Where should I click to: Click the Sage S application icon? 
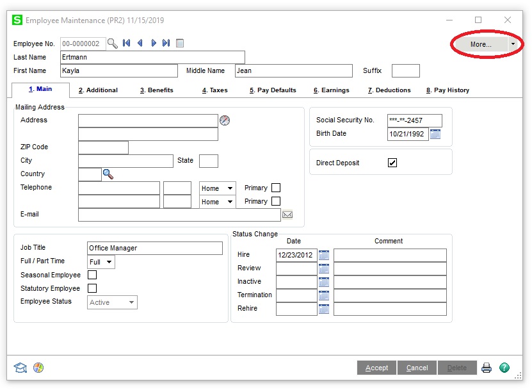17,20
